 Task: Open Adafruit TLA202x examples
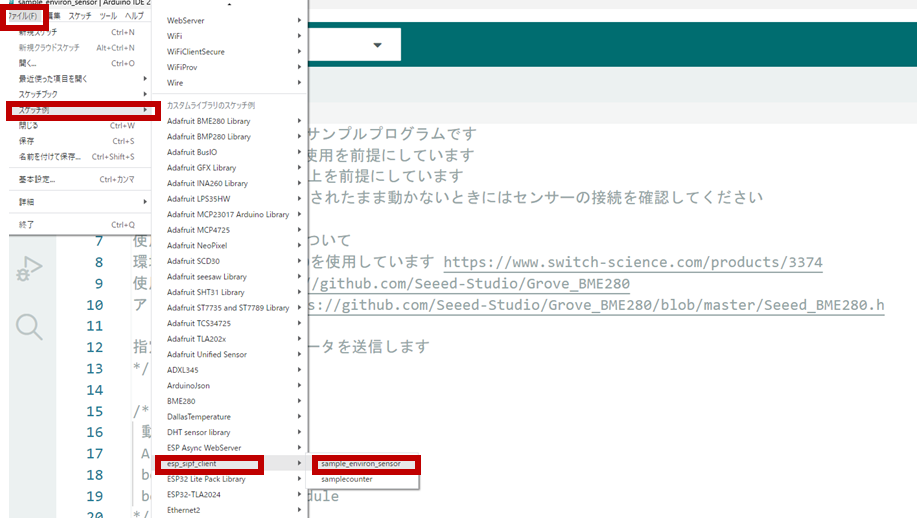point(230,339)
